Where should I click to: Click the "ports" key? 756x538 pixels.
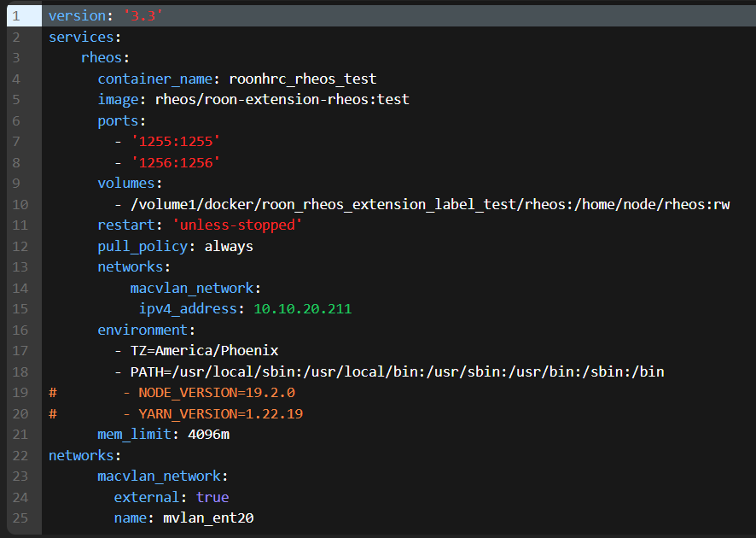tap(118, 121)
